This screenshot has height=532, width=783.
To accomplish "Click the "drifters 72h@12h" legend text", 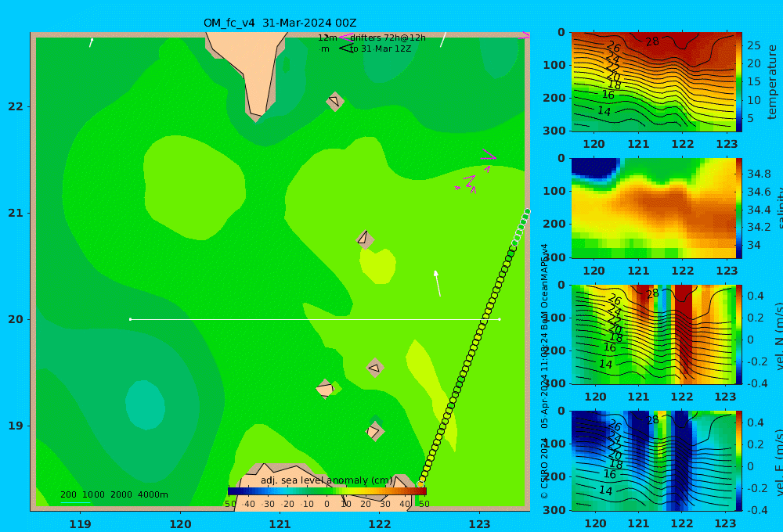I will pyautogui.click(x=388, y=38).
